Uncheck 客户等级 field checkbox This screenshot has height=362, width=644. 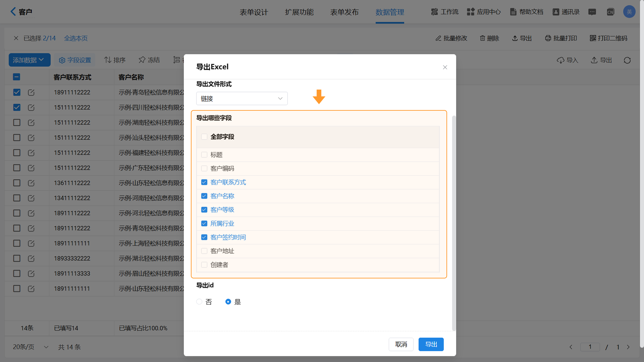204,210
